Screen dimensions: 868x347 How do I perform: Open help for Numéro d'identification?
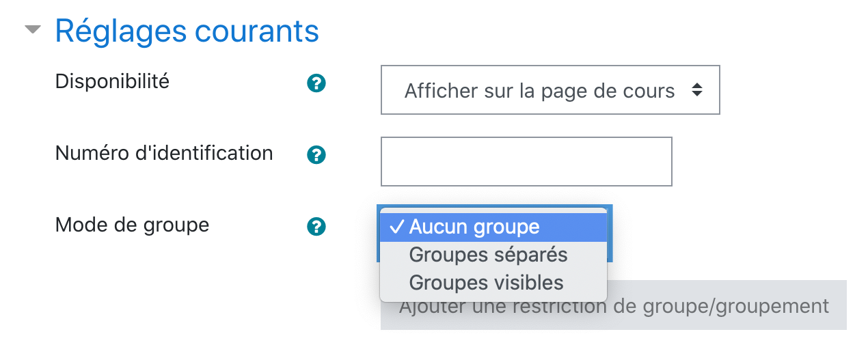pyautogui.click(x=316, y=155)
